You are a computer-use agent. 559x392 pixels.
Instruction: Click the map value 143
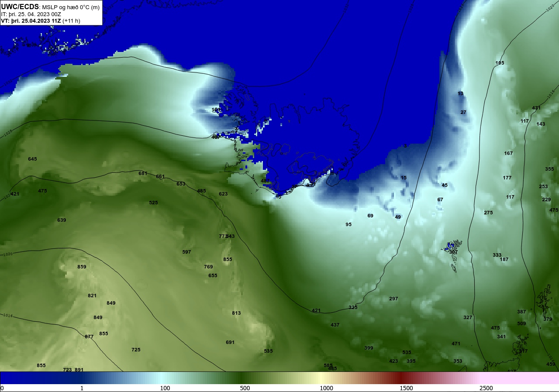tap(541, 124)
